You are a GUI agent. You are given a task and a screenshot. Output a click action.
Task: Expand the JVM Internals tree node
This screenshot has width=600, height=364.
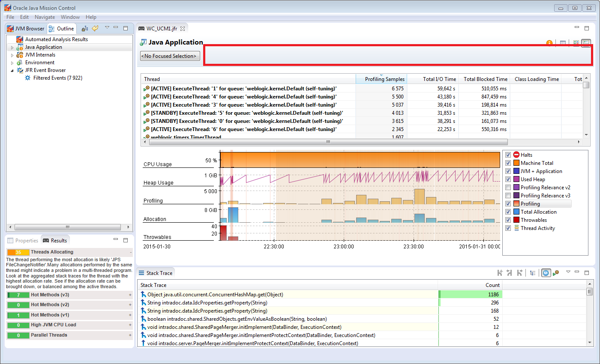[x=12, y=55]
